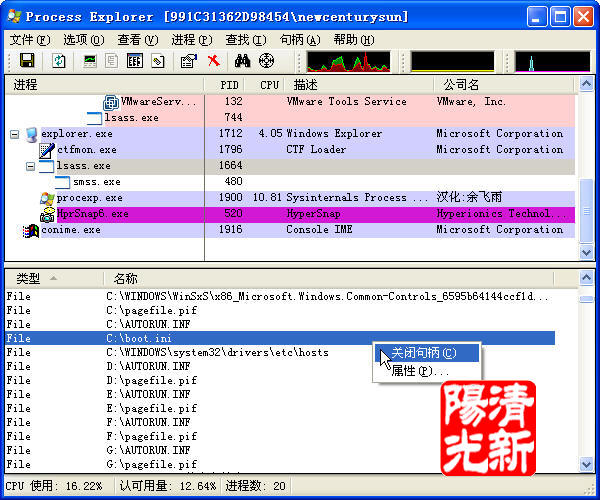Click the I/O history mini graph
Screen dimensions: 600x500
click(553, 62)
